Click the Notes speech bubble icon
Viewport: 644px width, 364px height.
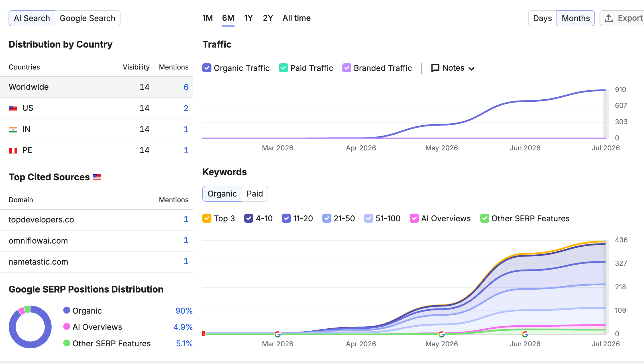pyautogui.click(x=435, y=68)
